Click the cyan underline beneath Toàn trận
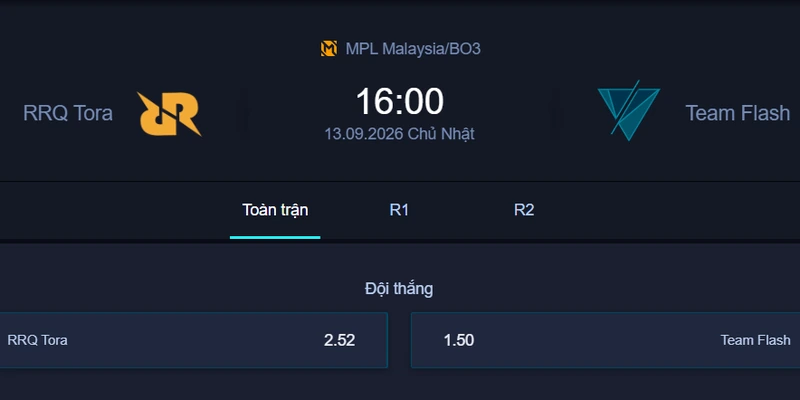 pos(275,237)
